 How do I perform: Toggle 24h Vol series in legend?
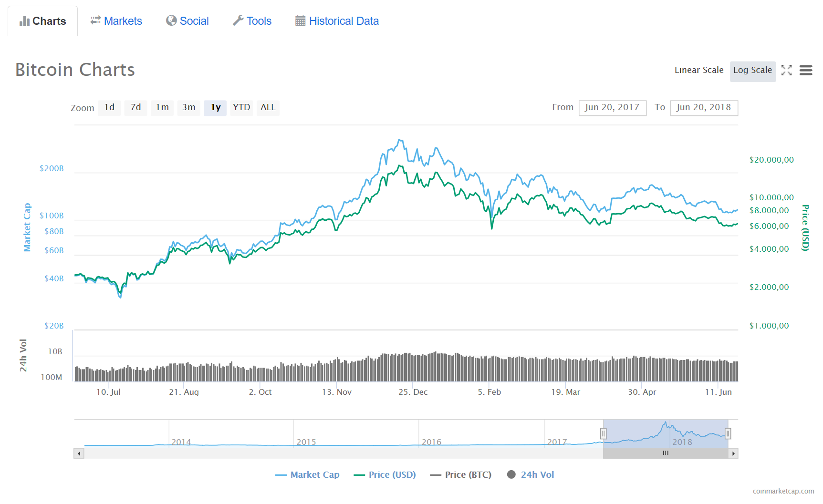tap(531, 475)
